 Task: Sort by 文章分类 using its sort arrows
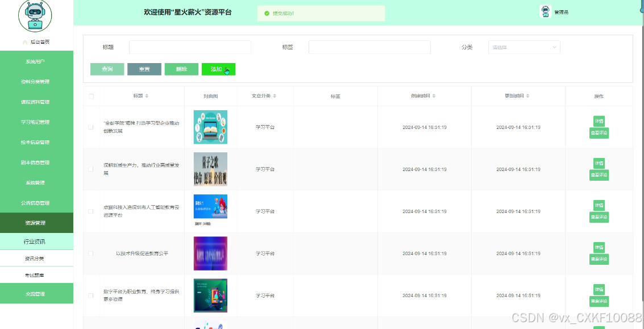click(x=275, y=95)
